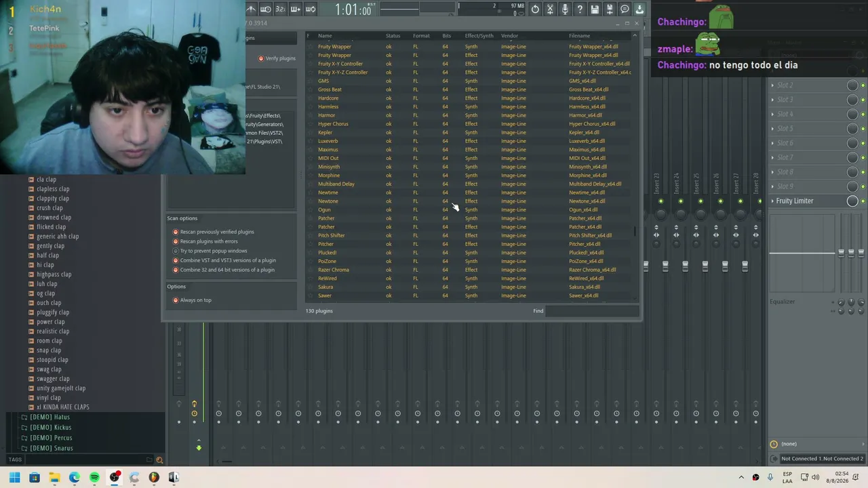
Task: Open Spotify from taskbar
Action: pos(94,477)
